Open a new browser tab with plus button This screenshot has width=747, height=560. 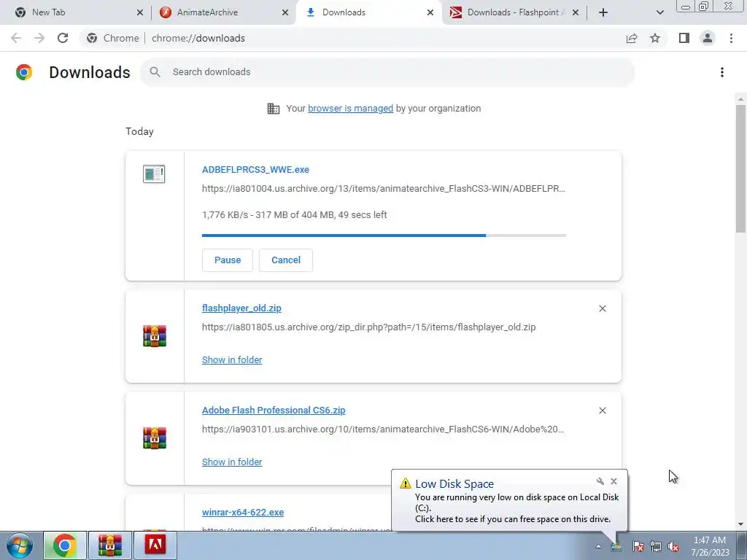[603, 13]
